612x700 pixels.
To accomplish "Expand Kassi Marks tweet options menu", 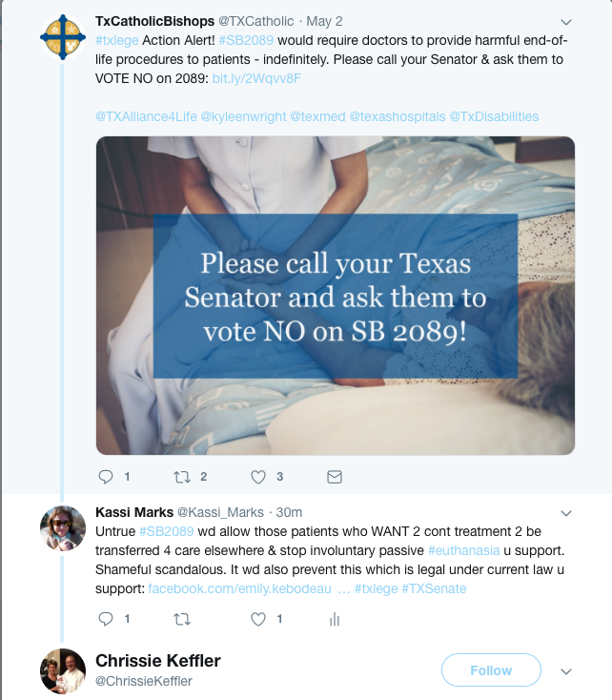I will pos(565,513).
